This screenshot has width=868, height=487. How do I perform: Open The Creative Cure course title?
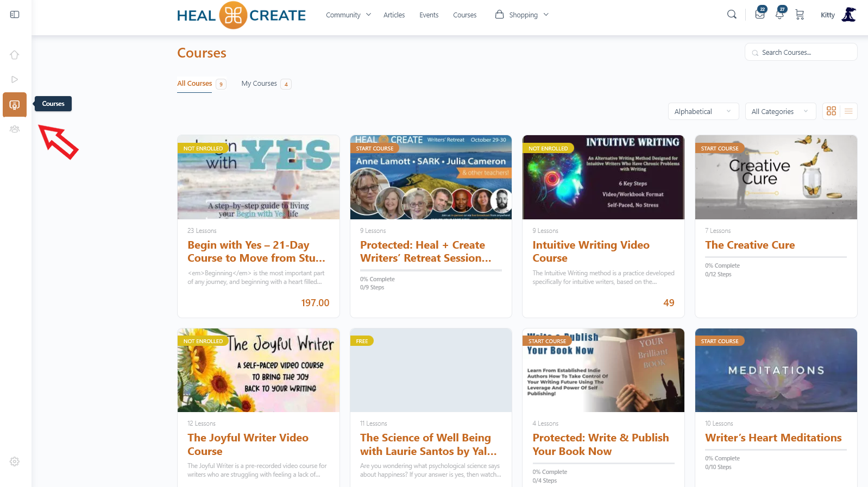coord(750,245)
